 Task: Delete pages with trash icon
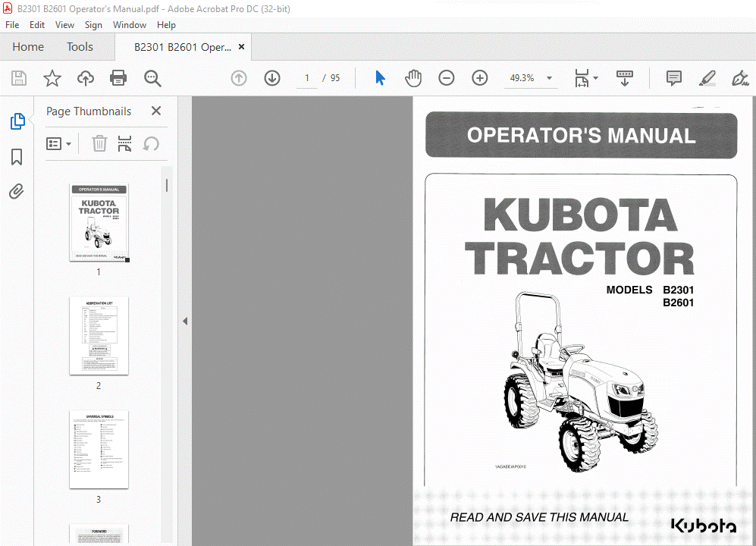point(99,144)
